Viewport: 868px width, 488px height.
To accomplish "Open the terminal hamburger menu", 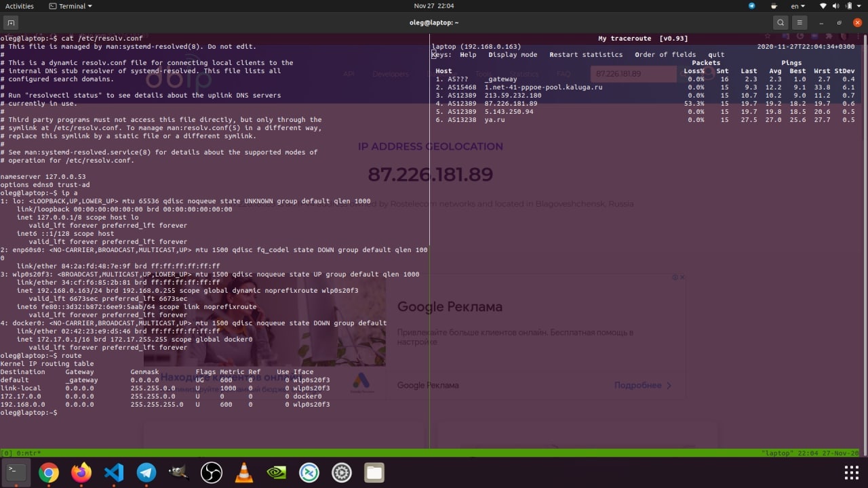I will 800,22.
